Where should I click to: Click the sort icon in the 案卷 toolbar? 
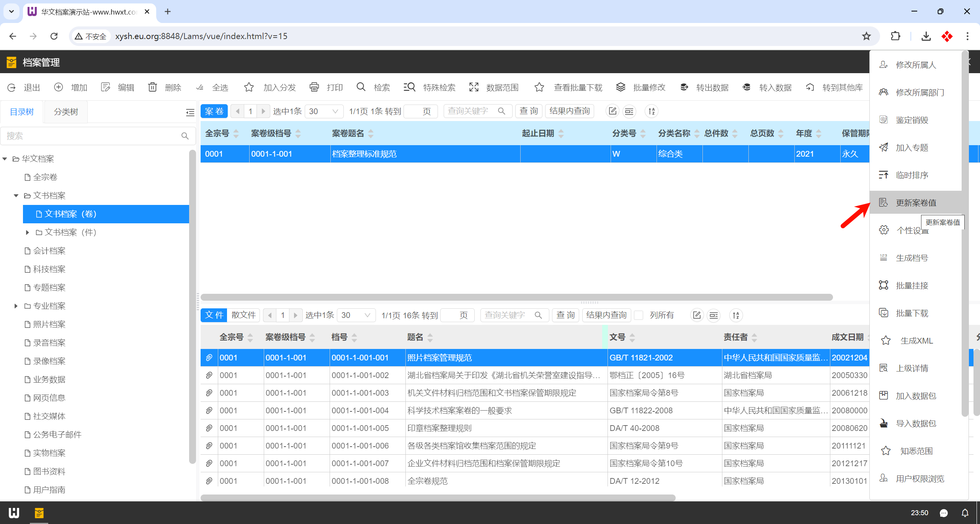[x=652, y=111]
